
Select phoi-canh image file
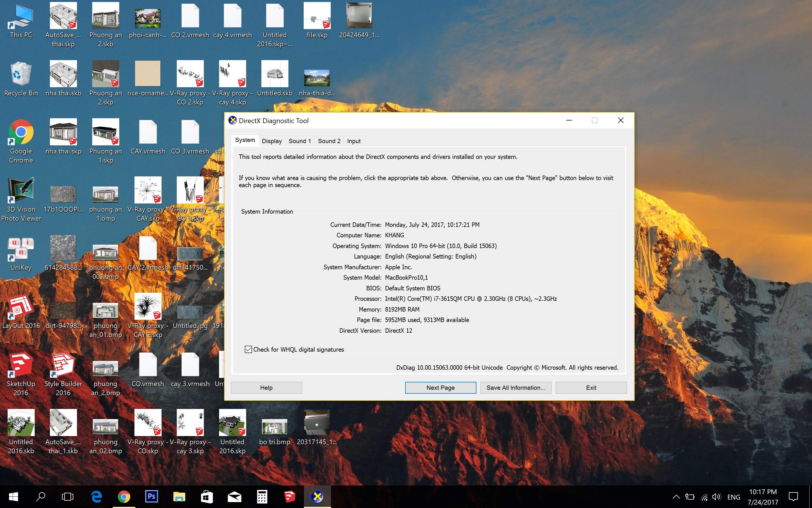148,23
